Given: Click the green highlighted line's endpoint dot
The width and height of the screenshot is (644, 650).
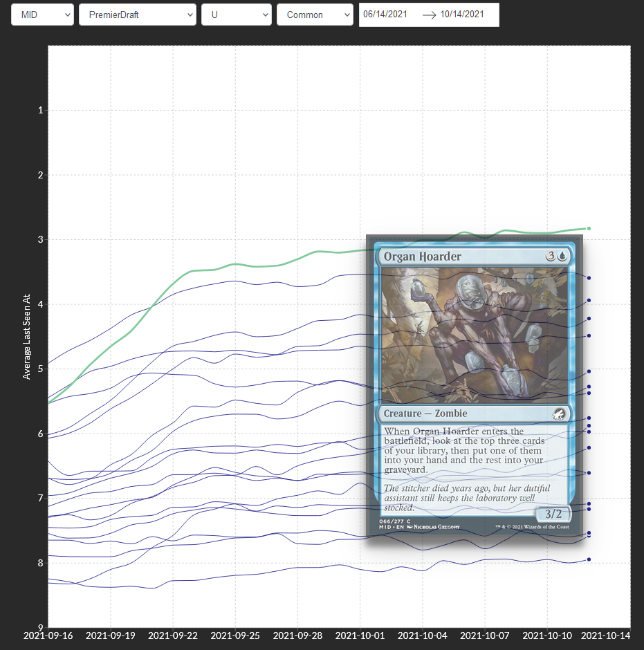Looking at the screenshot, I should 589,228.
